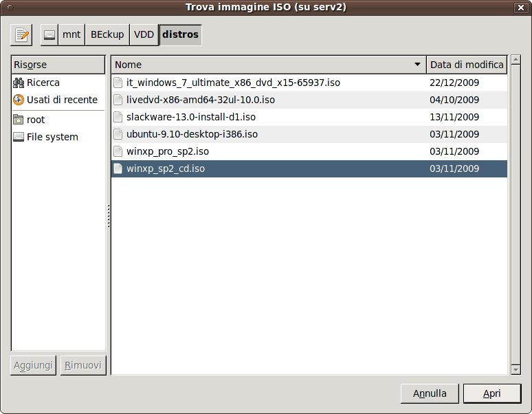Click file icon beside ubuntu-9.10 iso
The width and height of the screenshot is (532, 414).
point(118,134)
